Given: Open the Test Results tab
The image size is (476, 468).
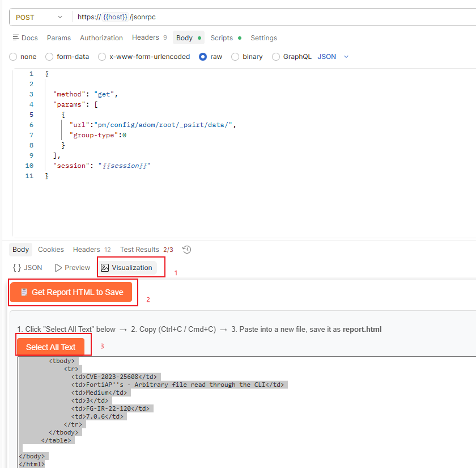Looking at the screenshot, I should 146,250.
